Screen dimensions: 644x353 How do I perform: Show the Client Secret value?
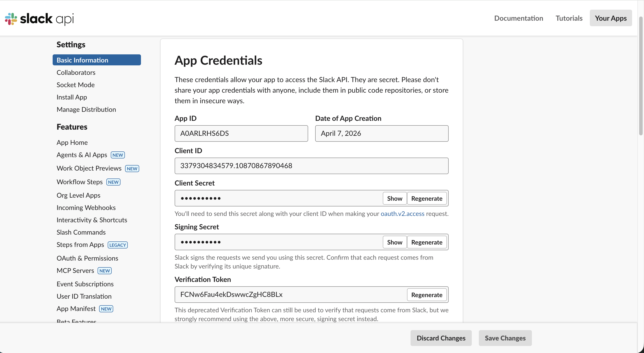394,198
